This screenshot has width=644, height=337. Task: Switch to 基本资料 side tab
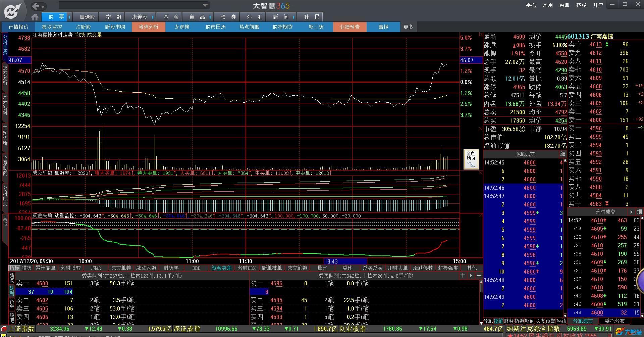click(x=5, y=105)
